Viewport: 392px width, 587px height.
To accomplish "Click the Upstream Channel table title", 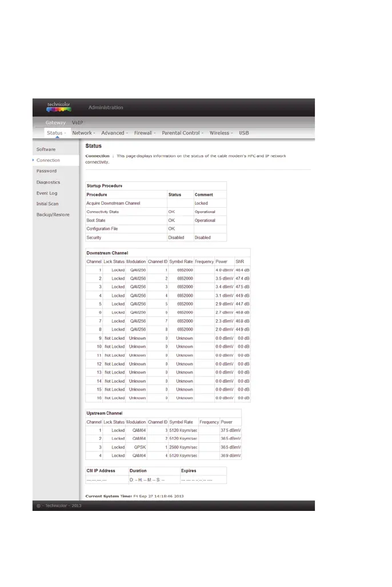I will 105,413.
